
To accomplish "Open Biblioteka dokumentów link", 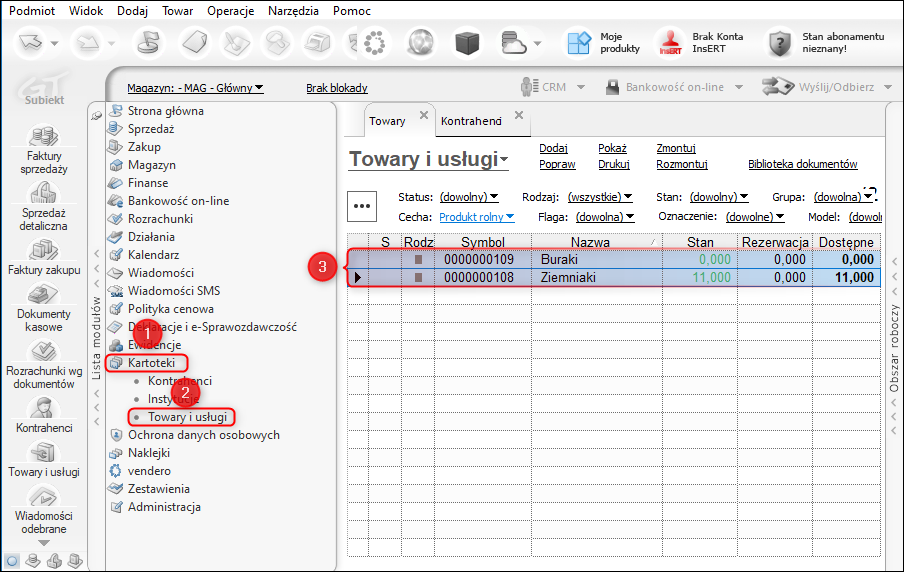I will 803,164.
